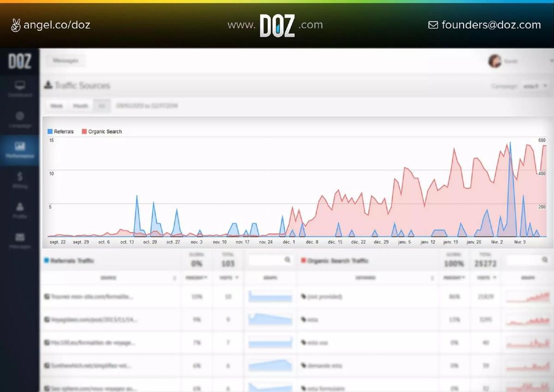Select the Week range button
The width and height of the screenshot is (554, 392).
tap(56, 106)
